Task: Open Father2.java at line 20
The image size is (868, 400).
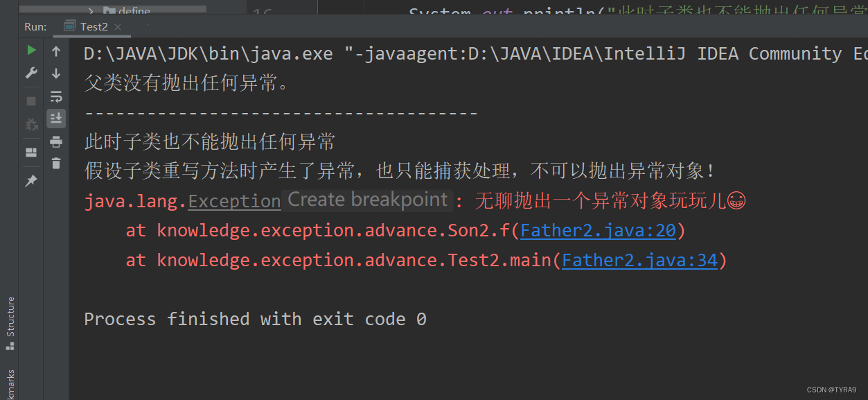Action: click(598, 229)
